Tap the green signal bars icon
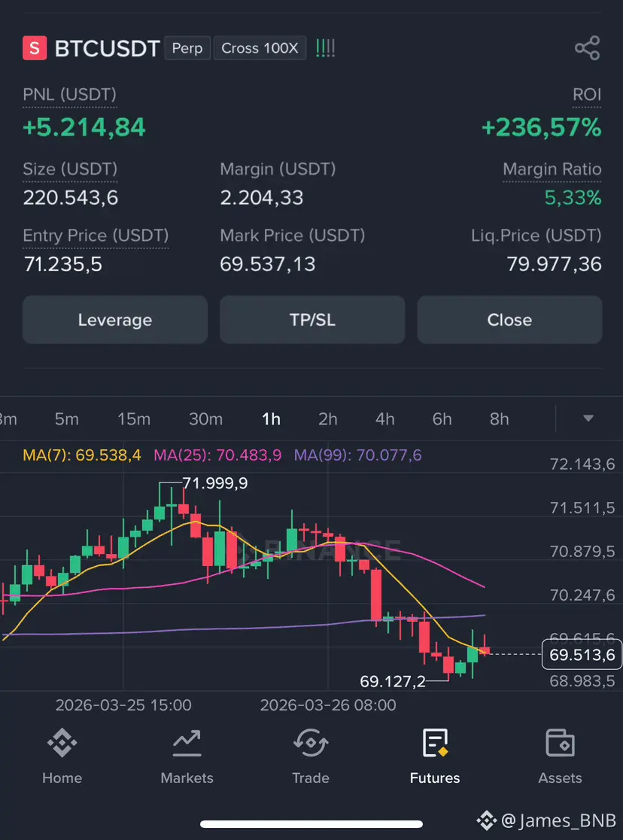Image resolution: width=623 pixels, height=840 pixels. tap(326, 49)
